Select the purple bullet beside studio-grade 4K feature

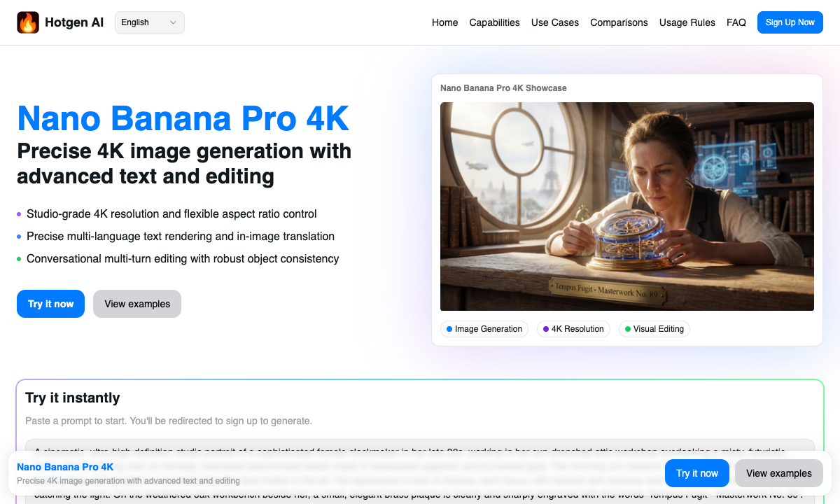[x=19, y=214]
